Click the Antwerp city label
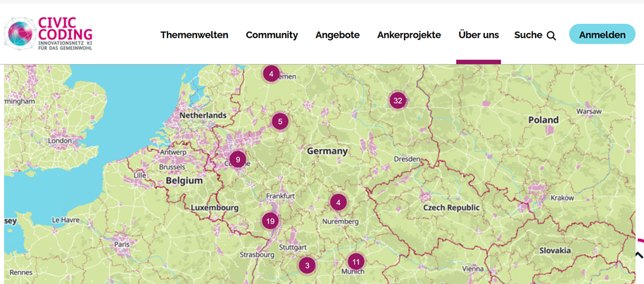The width and height of the screenshot is (644, 284). pyautogui.click(x=174, y=153)
